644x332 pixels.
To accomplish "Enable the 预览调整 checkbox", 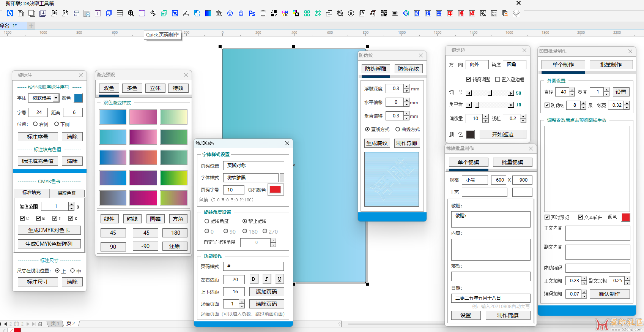I will click(x=469, y=79).
